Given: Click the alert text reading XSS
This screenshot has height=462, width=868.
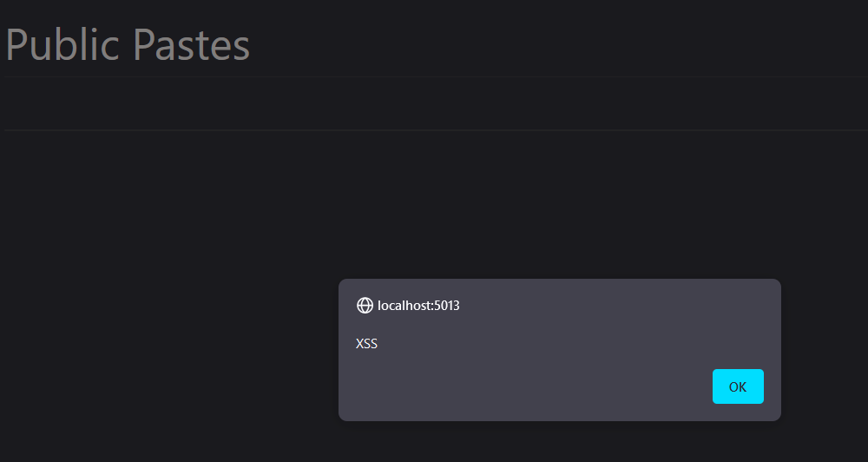Looking at the screenshot, I should pos(366,343).
